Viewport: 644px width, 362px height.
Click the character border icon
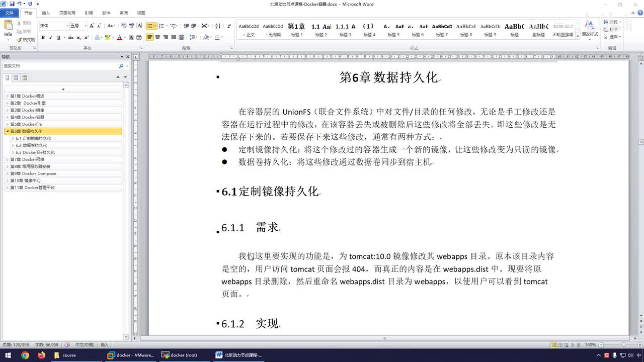coord(139,26)
